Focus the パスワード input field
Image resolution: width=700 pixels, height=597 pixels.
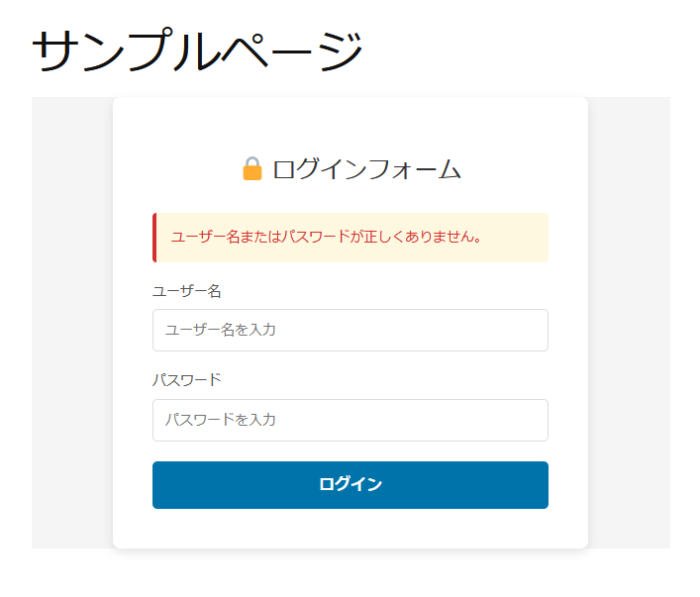350,420
